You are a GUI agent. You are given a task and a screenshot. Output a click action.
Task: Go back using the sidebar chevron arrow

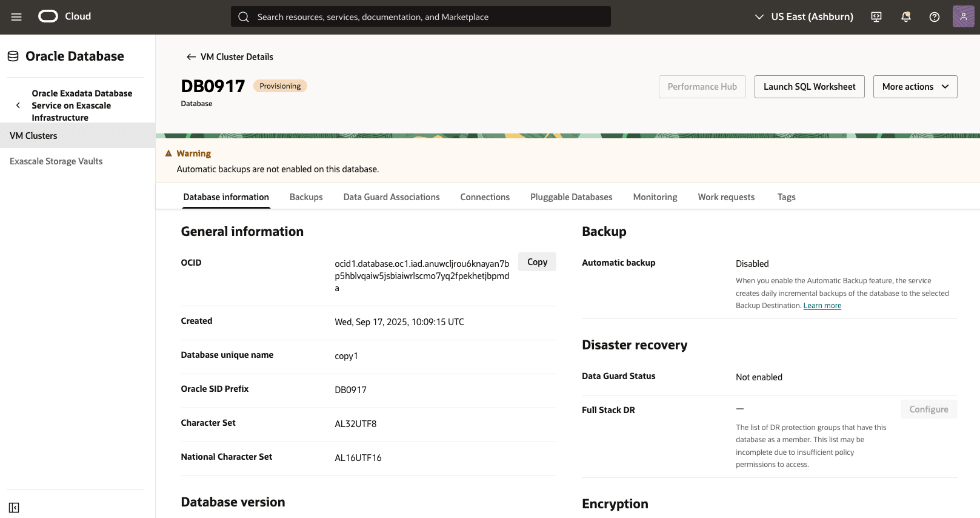[18, 106]
